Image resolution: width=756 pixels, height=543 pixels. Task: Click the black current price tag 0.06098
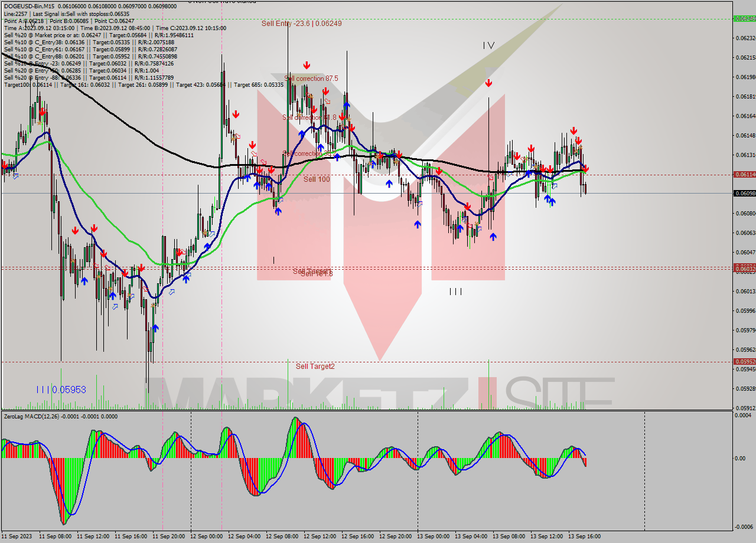click(744, 193)
